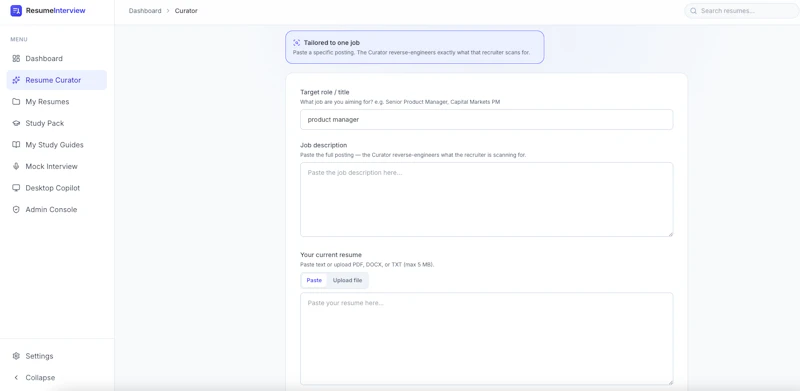Click the Target role / title input
Viewport: 800px width, 391px height.
tap(486, 119)
